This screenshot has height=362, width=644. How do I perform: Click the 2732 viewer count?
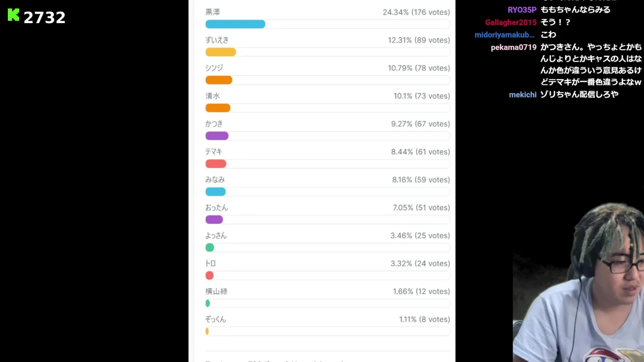click(44, 18)
